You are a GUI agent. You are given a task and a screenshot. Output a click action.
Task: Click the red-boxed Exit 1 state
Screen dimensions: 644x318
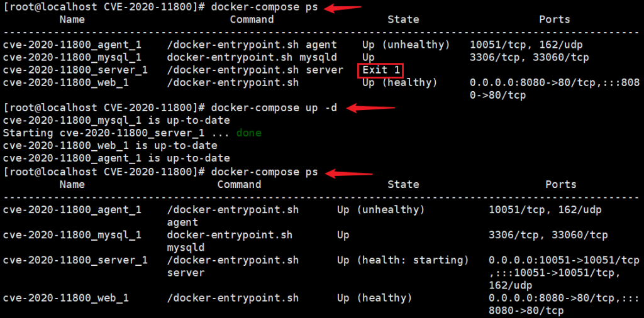point(380,70)
